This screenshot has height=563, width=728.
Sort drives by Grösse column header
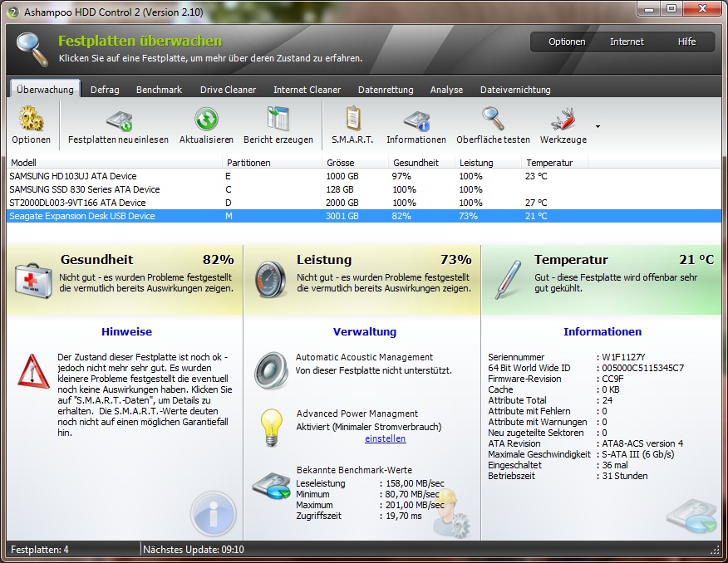coord(356,163)
